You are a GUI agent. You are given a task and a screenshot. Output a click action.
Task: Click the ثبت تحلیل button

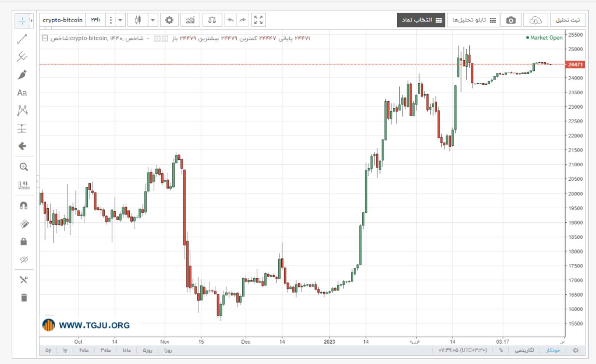coord(568,20)
